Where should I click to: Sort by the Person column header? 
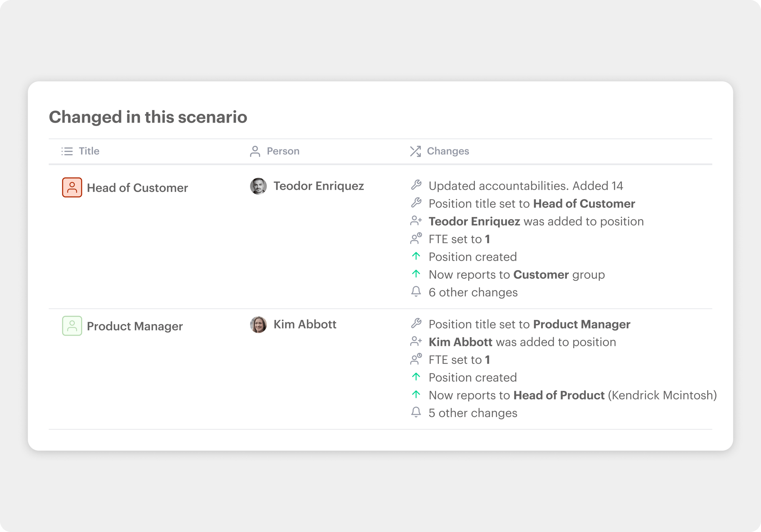tap(283, 151)
